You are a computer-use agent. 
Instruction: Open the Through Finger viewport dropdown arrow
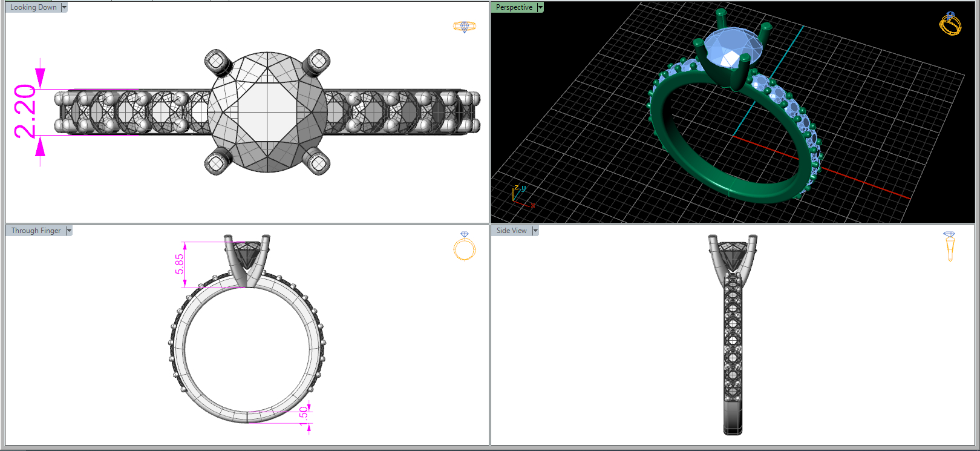pyautogui.click(x=69, y=231)
